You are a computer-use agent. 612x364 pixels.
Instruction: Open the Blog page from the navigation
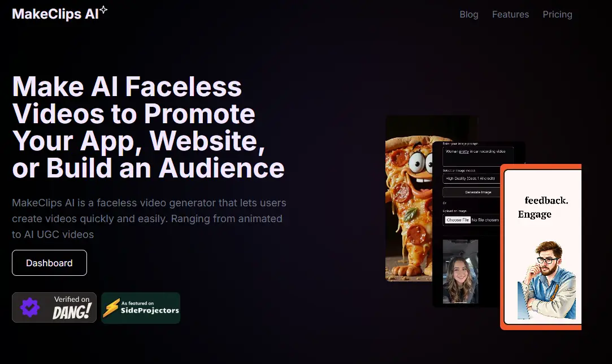point(468,15)
